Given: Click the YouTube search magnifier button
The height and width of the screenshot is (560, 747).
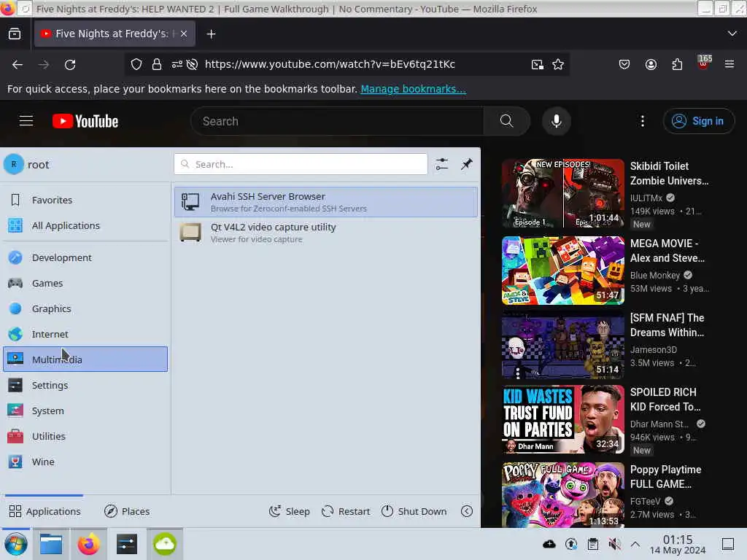Looking at the screenshot, I should click(x=506, y=121).
